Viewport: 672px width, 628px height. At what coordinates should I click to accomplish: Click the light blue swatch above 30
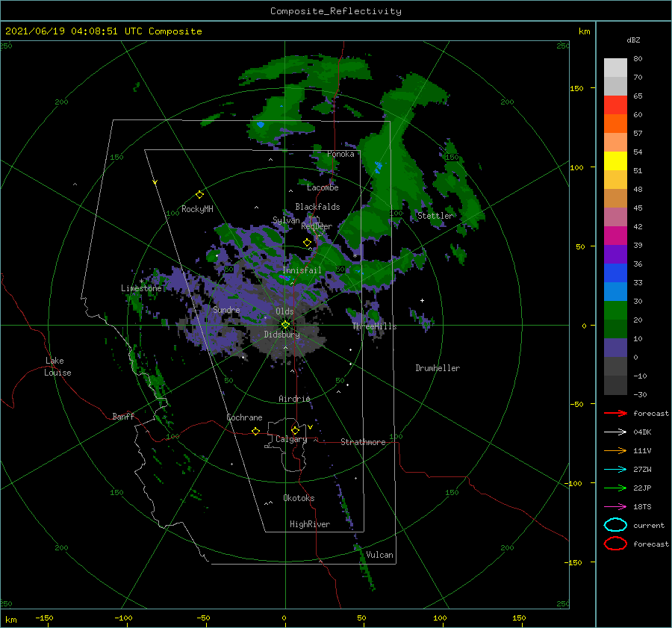point(615,291)
